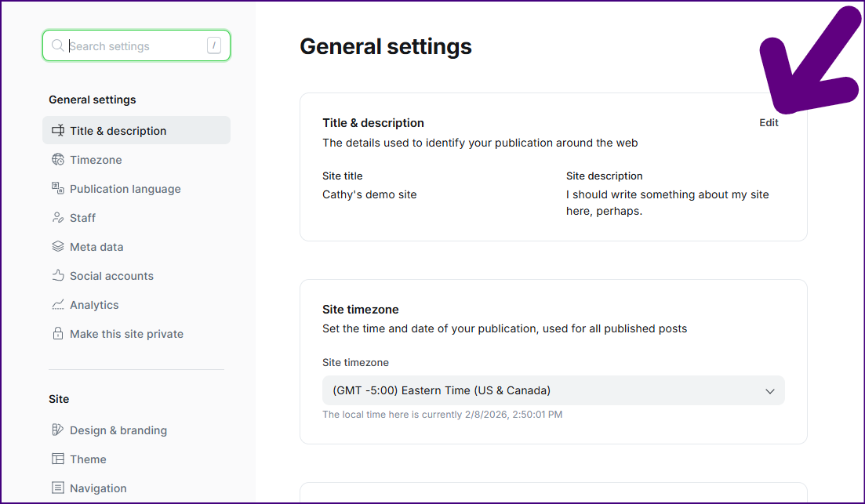Screen dimensions: 865x504
Task: Open the Site timezone dropdown
Action: tap(553, 390)
